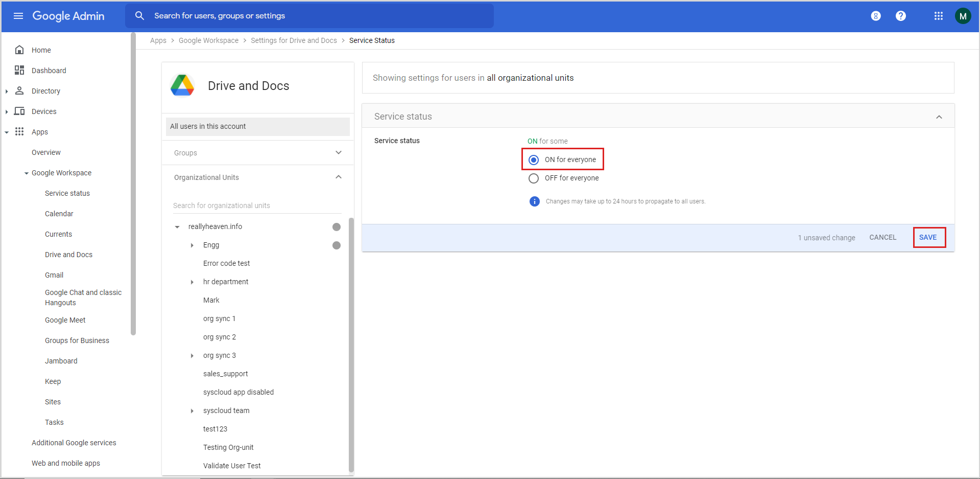The image size is (980, 479).
Task: Click the SAVE button
Action: pyautogui.click(x=928, y=237)
